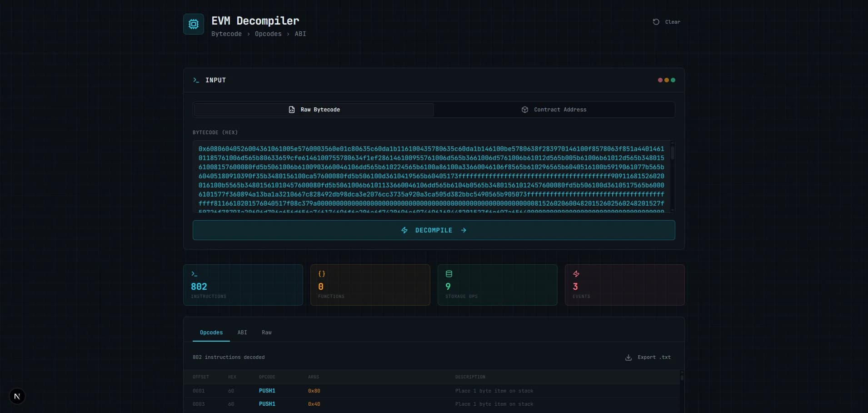Click the reset arrow icon beside Clear
Screen dimensions: 868x413
pyautogui.click(x=656, y=21)
